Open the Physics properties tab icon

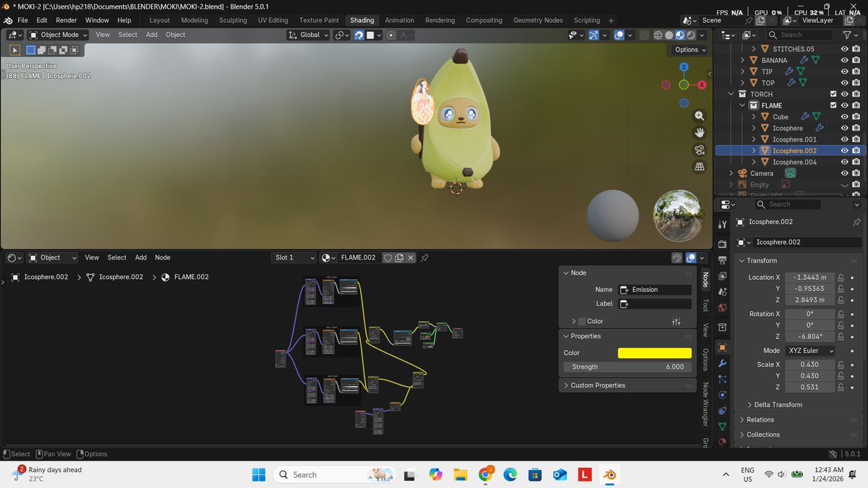[x=722, y=395]
